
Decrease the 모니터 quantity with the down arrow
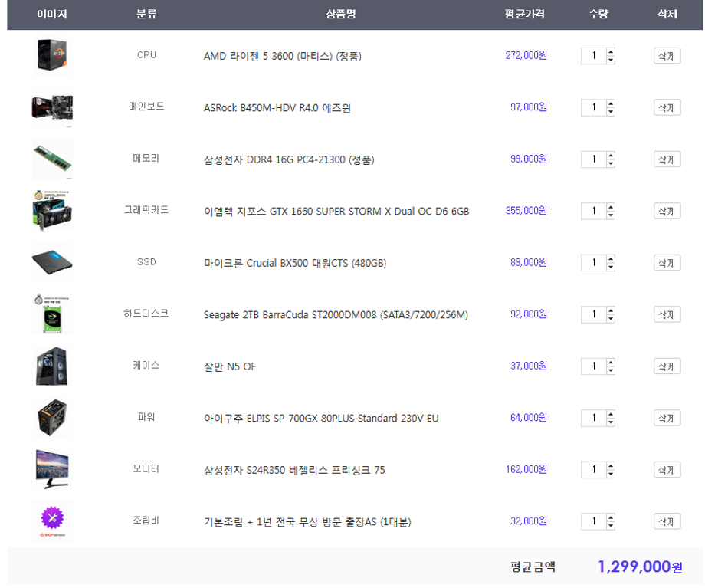point(611,474)
